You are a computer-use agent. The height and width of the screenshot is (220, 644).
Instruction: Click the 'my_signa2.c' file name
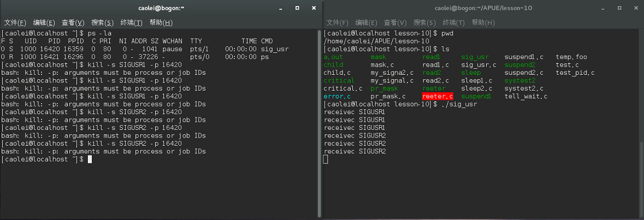coord(392,73)
